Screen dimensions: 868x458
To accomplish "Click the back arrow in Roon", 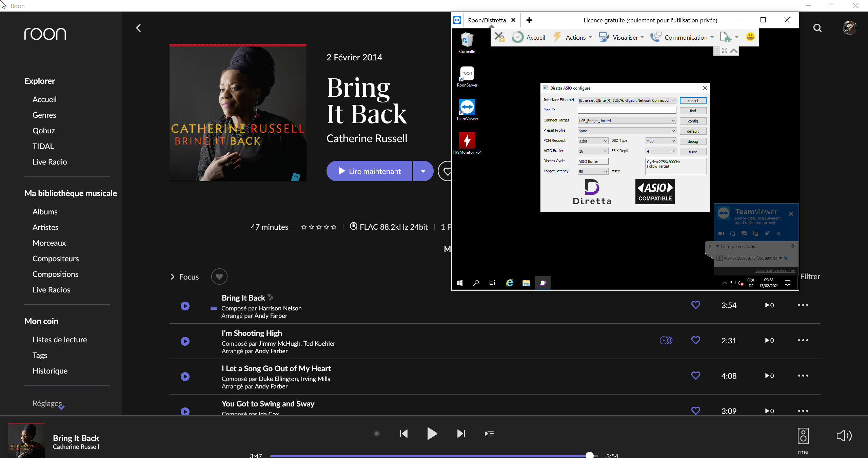I will coord(138,28).
